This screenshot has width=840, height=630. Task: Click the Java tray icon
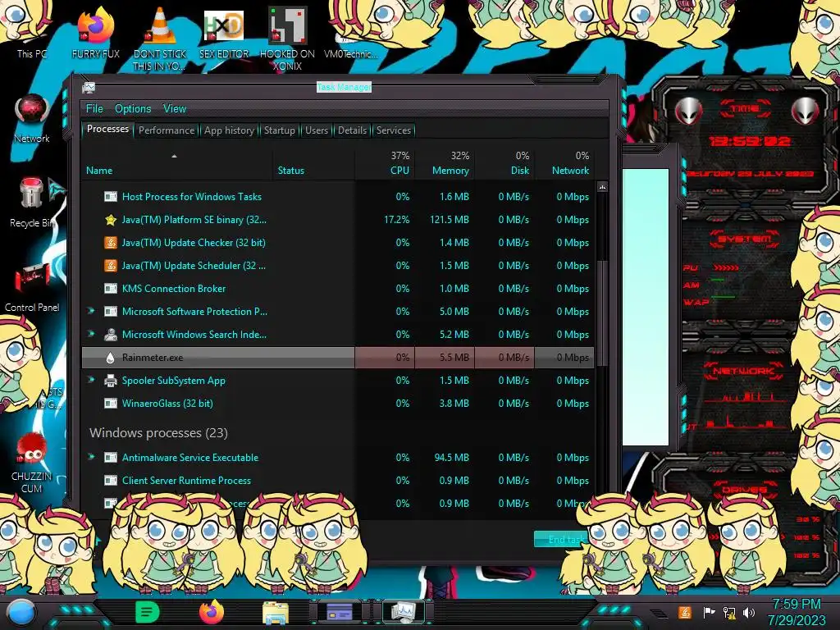click(684, 612)
